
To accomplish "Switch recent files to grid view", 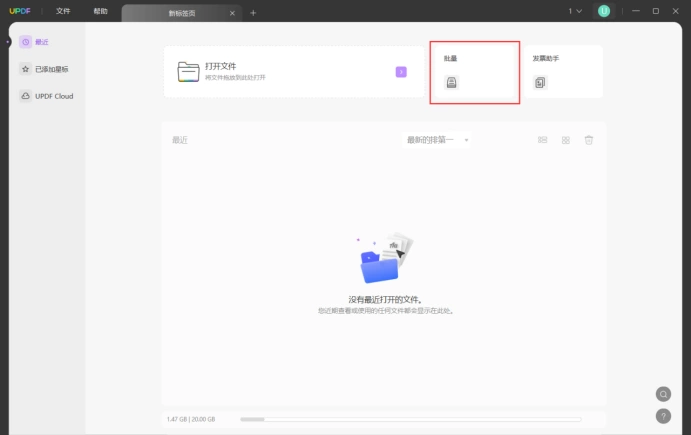I will [x=566, y=140].
